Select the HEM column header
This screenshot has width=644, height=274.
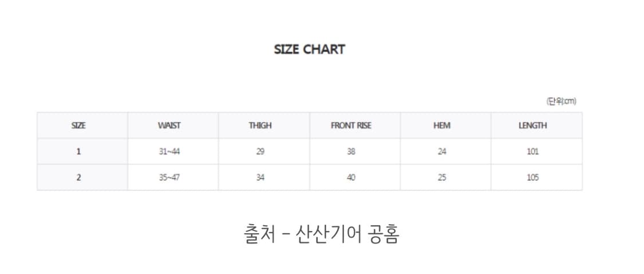441,126
